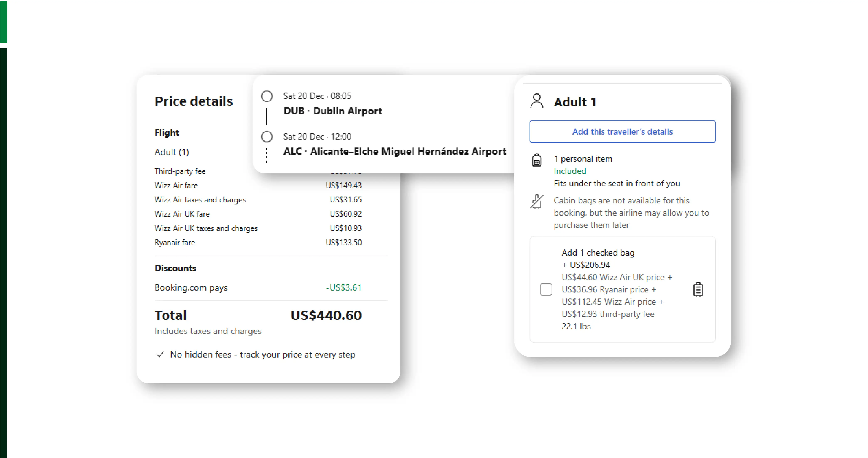Image resolution: width=868 pixels, height=458 pixels.
Task: Click the checked bag suitcase icon
Action: pos(698,290)
